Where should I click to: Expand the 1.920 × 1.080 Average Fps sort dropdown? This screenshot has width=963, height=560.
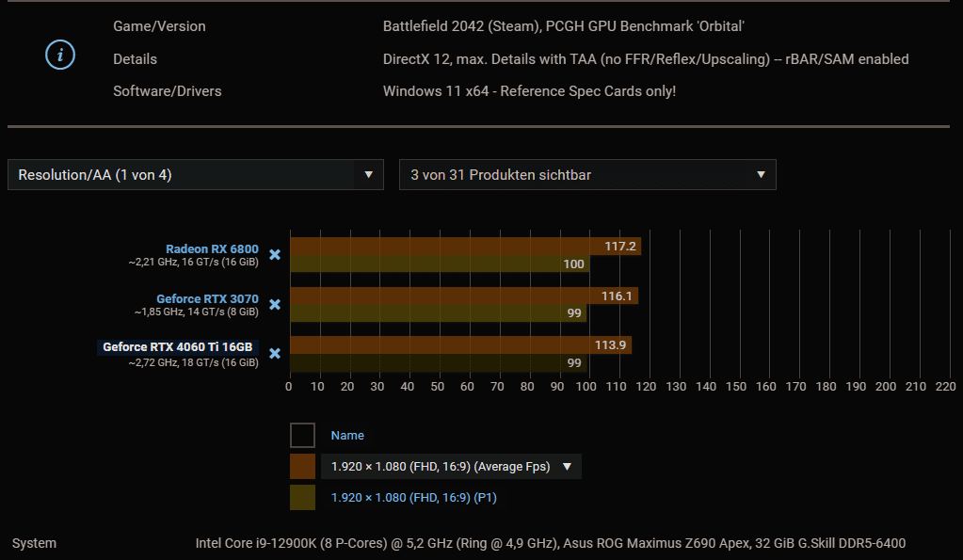pos(451,467)
